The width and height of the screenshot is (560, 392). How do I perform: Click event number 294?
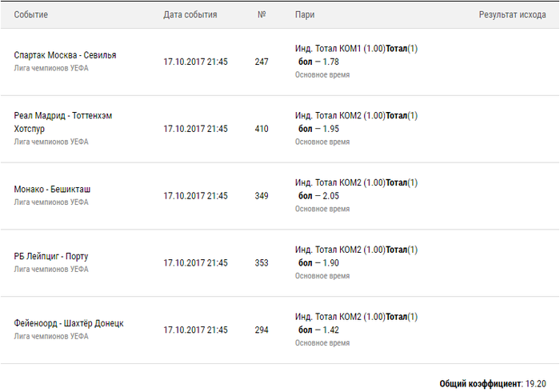[x=262, y=330]
